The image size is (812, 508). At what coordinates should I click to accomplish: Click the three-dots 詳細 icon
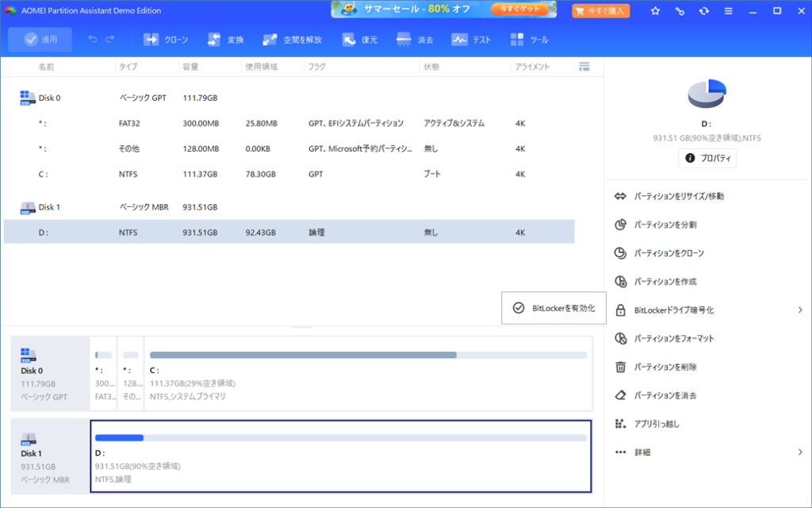[x=620, y=452]
